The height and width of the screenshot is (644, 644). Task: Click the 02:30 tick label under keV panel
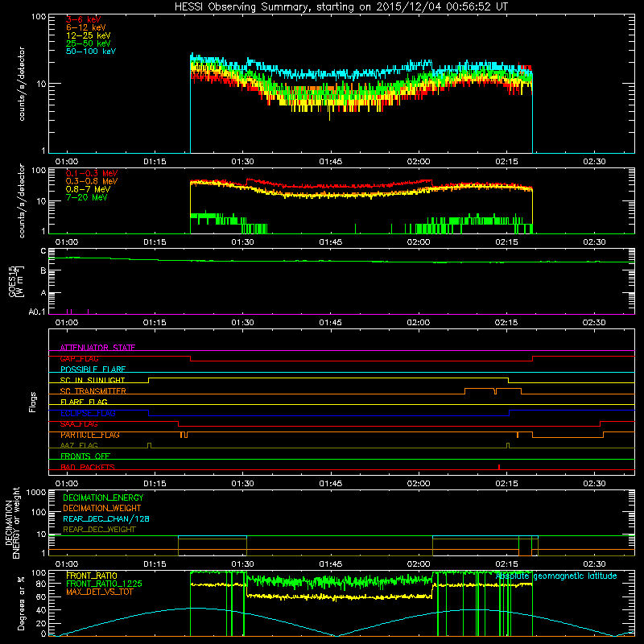click(x=594, y=162)
